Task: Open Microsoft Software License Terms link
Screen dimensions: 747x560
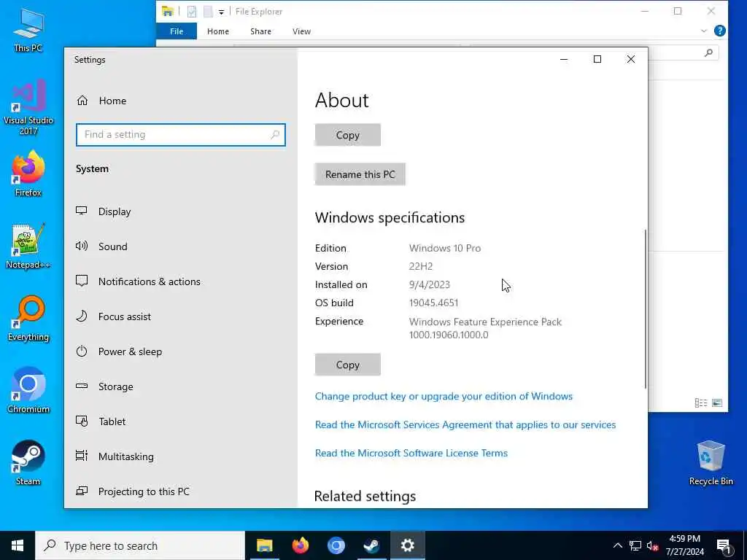Action: pos(411,453)
